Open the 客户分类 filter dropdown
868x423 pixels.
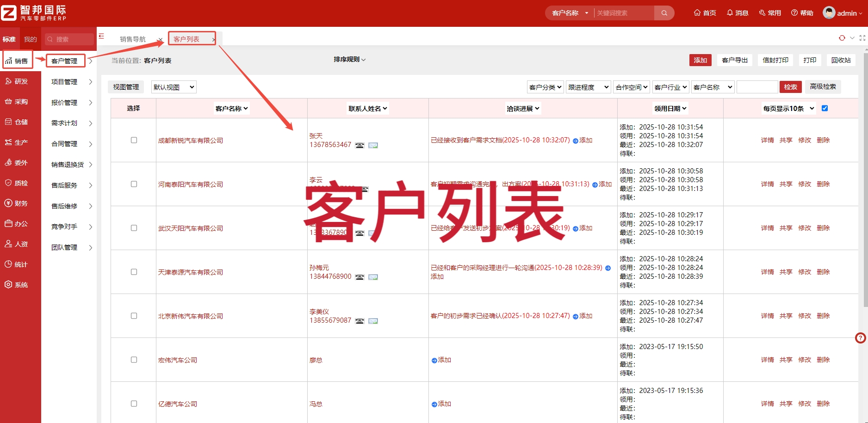click(x=545, y=87)
